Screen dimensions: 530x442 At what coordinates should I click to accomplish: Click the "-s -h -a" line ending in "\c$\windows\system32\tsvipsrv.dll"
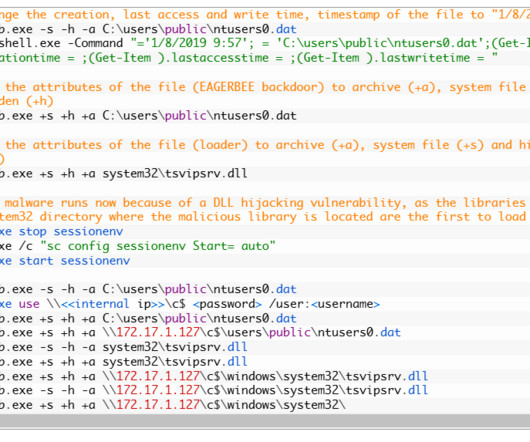point(214,391)
